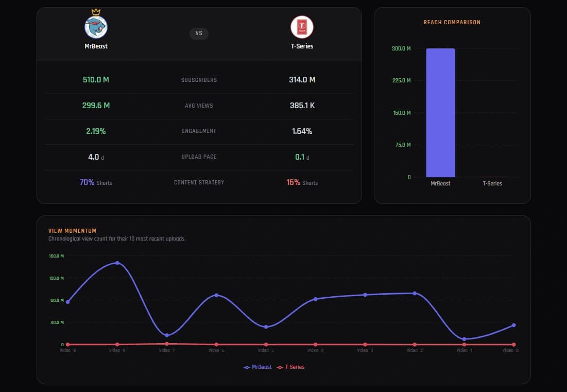The width and height of the screenshot is (567, 392).
Task: Click the T-Series channel avatar
Action: tap(302, 27)
